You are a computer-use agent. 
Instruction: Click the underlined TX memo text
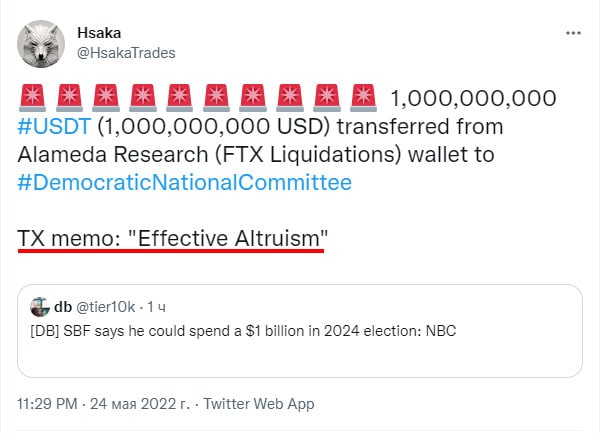point(173,238)
